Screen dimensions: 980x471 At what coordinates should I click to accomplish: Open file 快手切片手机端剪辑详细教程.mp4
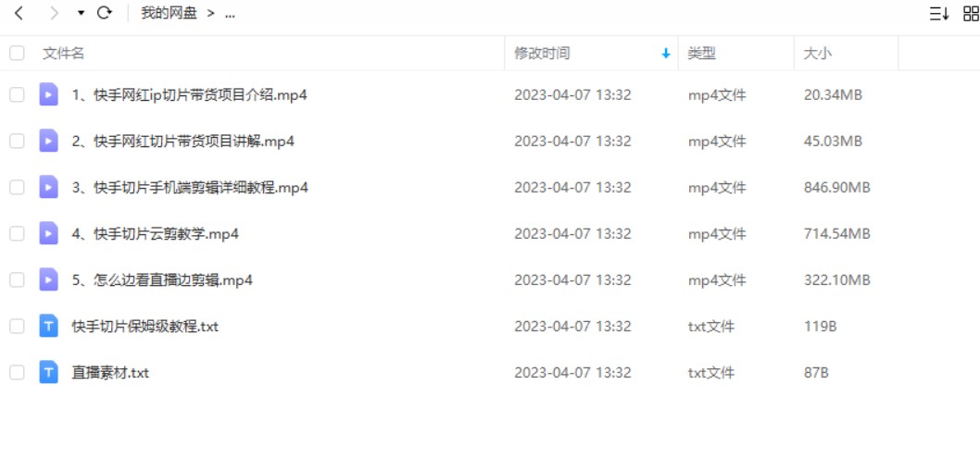point(190,188)
